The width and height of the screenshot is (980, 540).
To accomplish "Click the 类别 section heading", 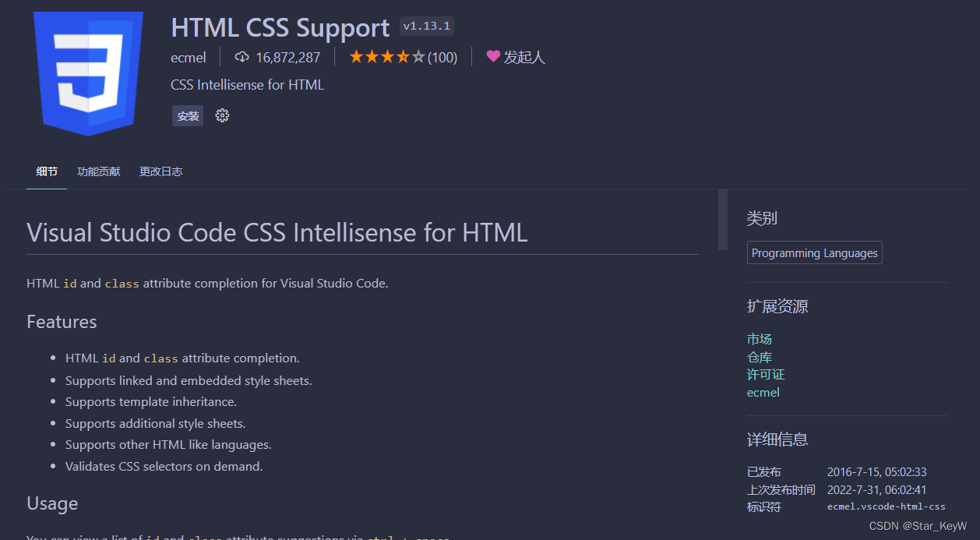I will (762, 218).
